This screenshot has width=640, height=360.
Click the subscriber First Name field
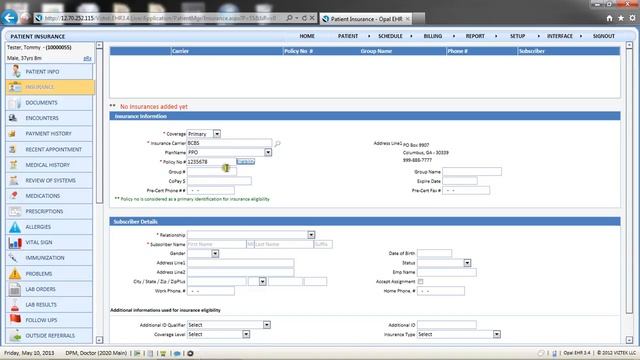coord(216,244)
